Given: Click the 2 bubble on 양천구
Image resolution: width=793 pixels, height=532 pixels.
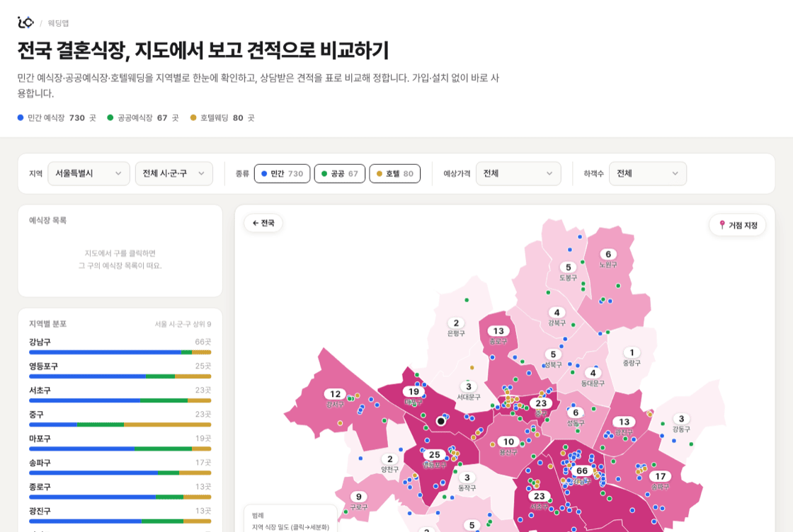Looking at the screenshot, I should (x=389, y=459).
